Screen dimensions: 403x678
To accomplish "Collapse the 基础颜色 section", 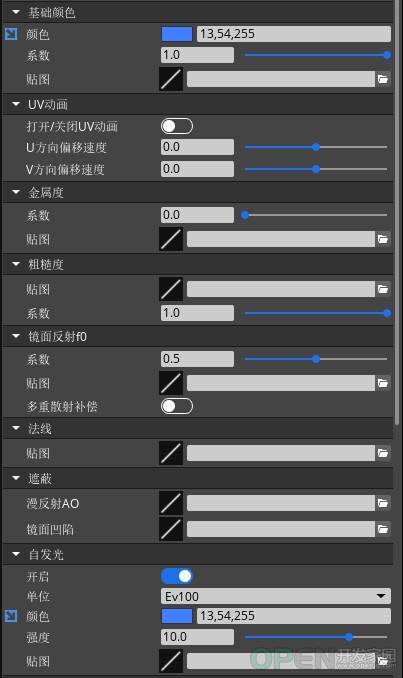I will [x=16, y=13].
